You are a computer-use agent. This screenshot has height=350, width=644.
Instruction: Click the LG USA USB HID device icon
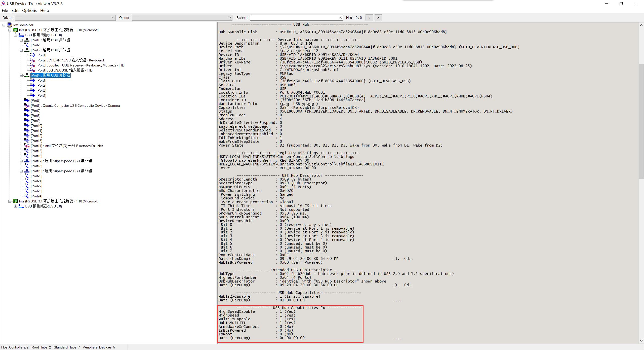(33, 70)
